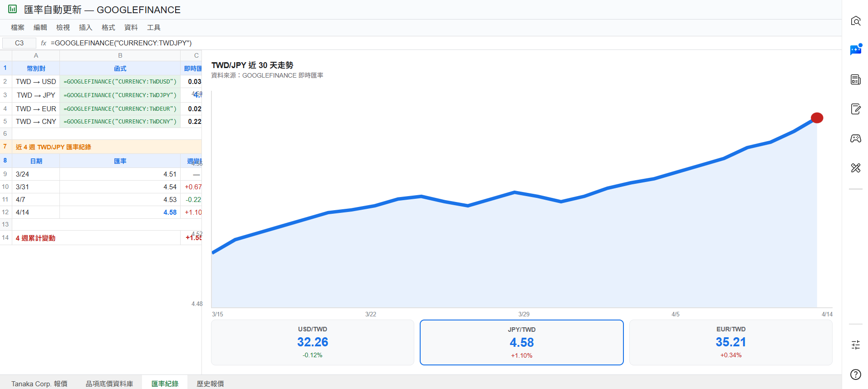This screenshot has height=389, width=868.
Task: Click the 4.51 rate cell
Action: click(120, 174)
